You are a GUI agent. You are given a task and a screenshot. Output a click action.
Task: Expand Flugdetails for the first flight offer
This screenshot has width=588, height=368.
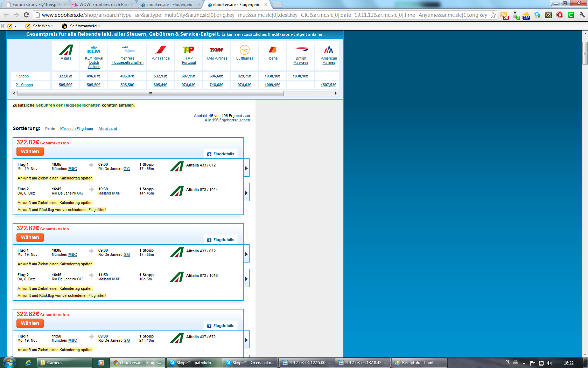(221, 154)
